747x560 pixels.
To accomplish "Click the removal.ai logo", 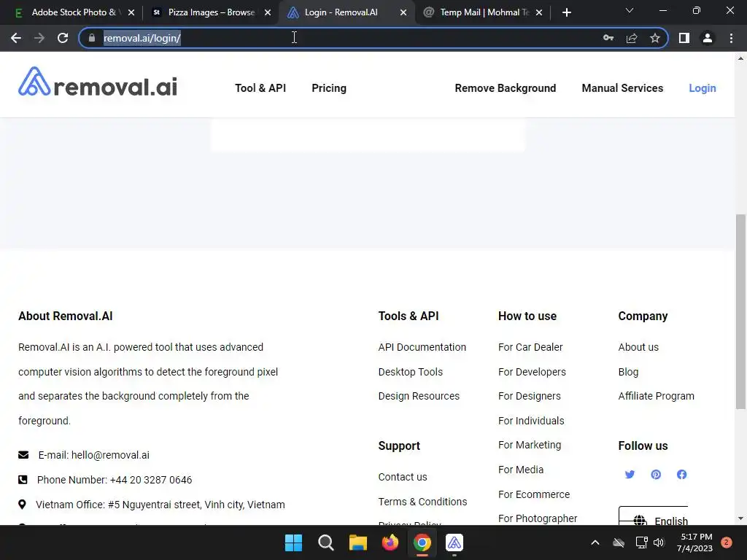I will [98, 82].
